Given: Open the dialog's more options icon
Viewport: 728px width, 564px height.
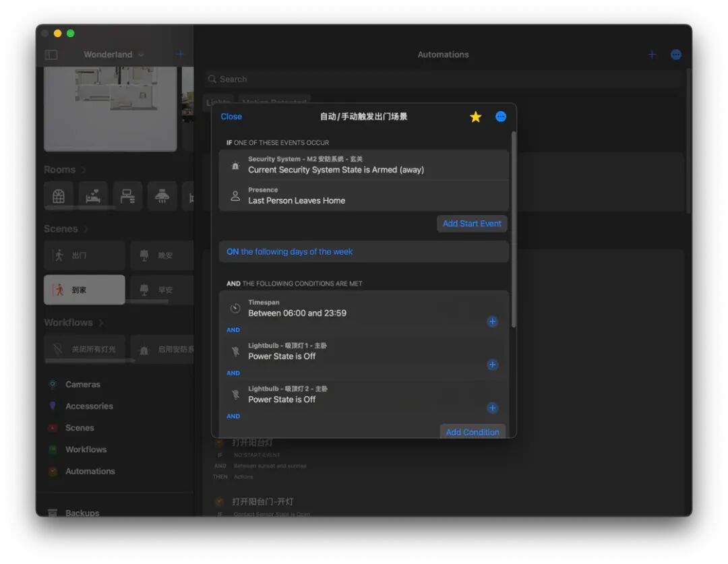Looking at the screenshot, I should pos(500,117).
